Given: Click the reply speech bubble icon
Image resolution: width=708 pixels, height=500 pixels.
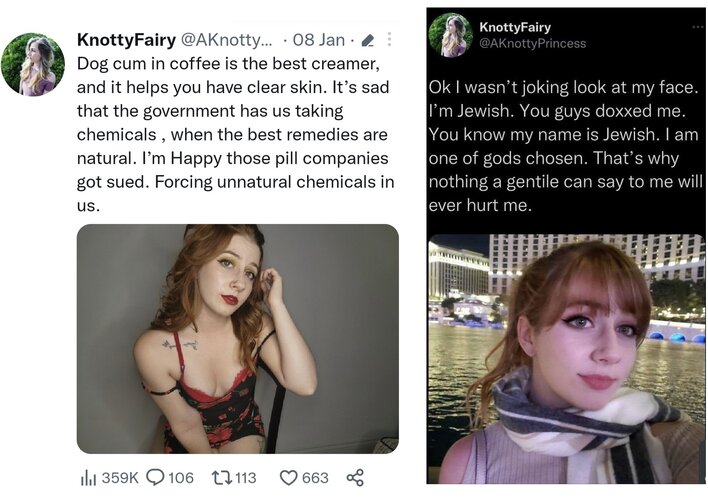Looking at the screenshot, I should coord(155,477).
